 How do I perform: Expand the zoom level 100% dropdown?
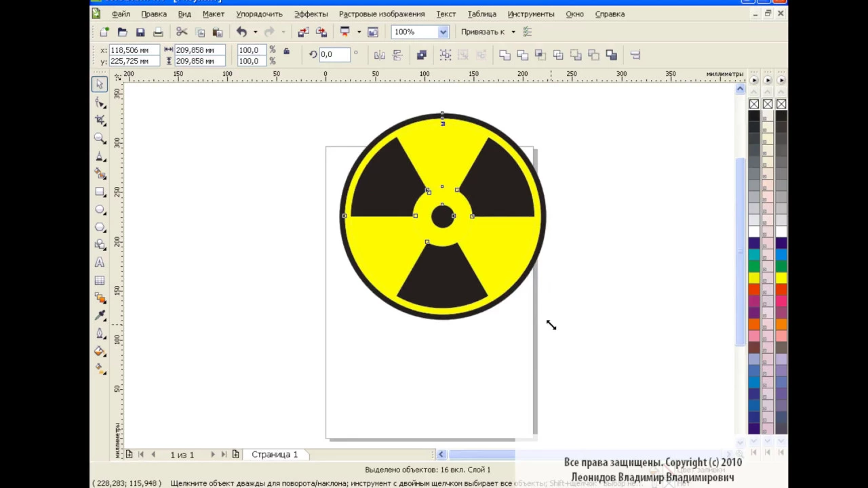(443, 32)
